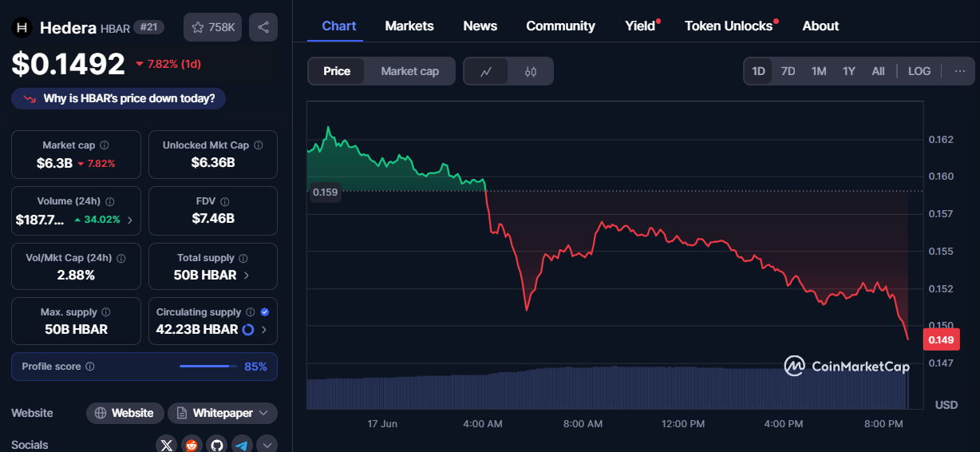Image resolution: width=980 pixels, height=452 pixels.
Task: Click the Unlocked Mkt Cap info icon
Action: click(259, 145)
